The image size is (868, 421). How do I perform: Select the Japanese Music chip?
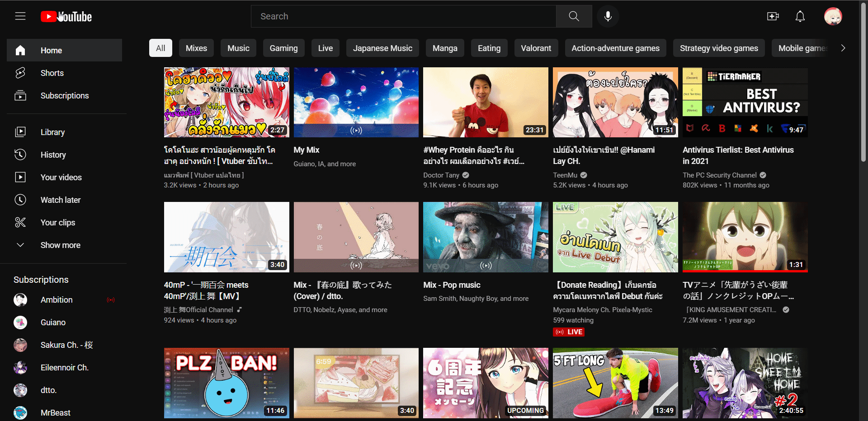tap(382, 48)
